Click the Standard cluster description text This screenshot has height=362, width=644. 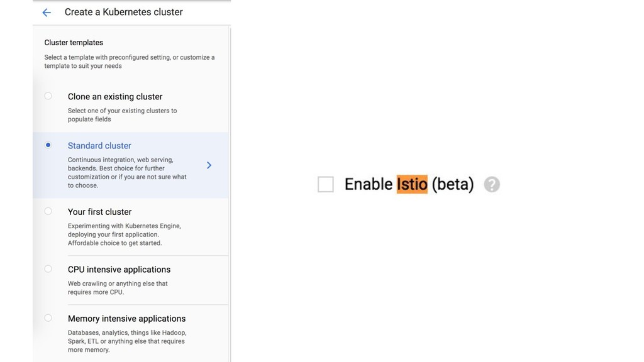[x=127, y=172]
